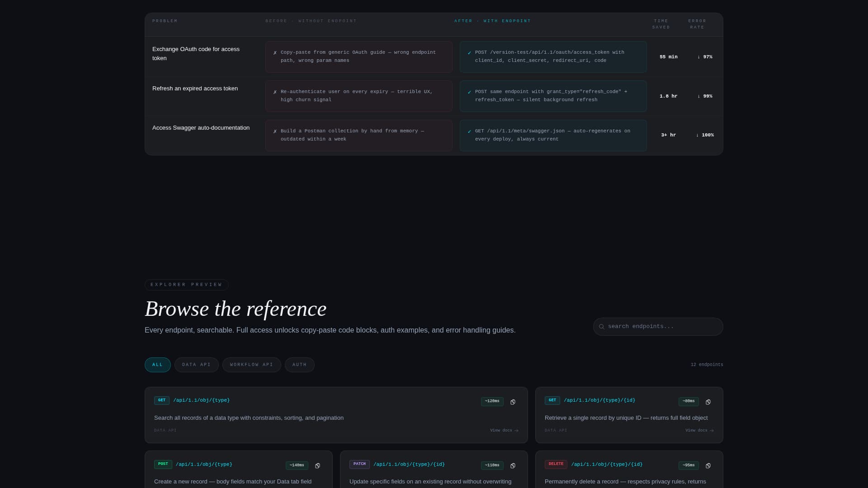
Task: Click the 'Build a Postman collection by hand' cell
Action: (x=359, y=136)
